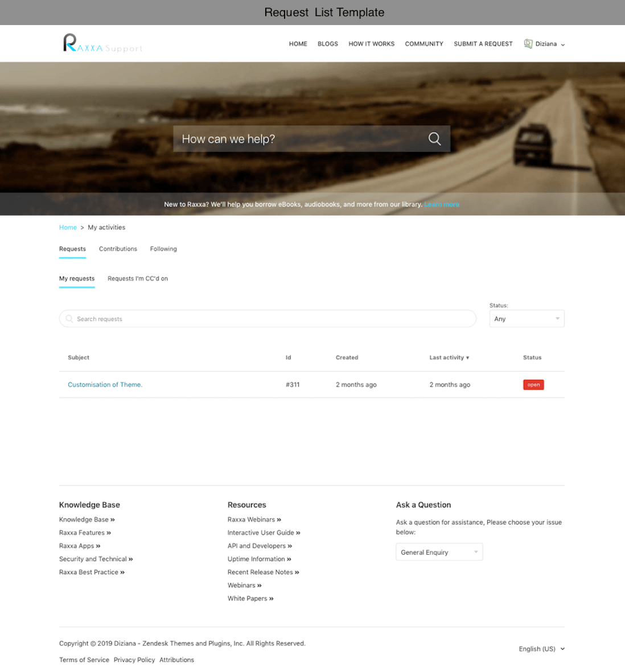Switch to the Contributions tab
The width and height of the screenshot is (625, 672).
(x=118, y=249)
